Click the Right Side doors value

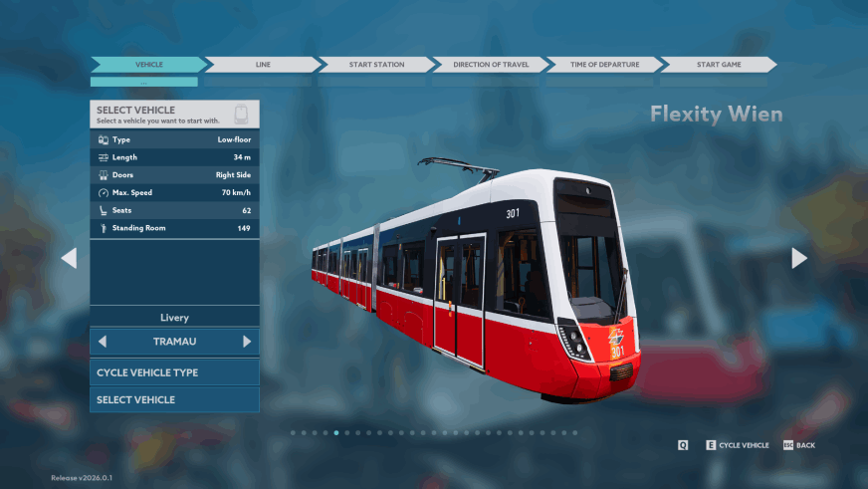pyautogui.click(x=233, y=175)
